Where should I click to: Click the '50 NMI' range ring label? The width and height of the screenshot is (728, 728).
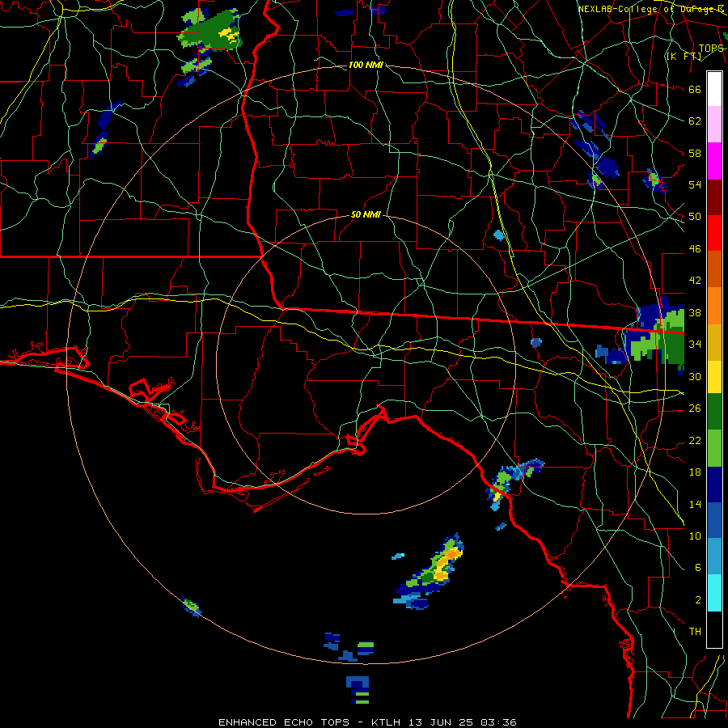coord(366,214)
